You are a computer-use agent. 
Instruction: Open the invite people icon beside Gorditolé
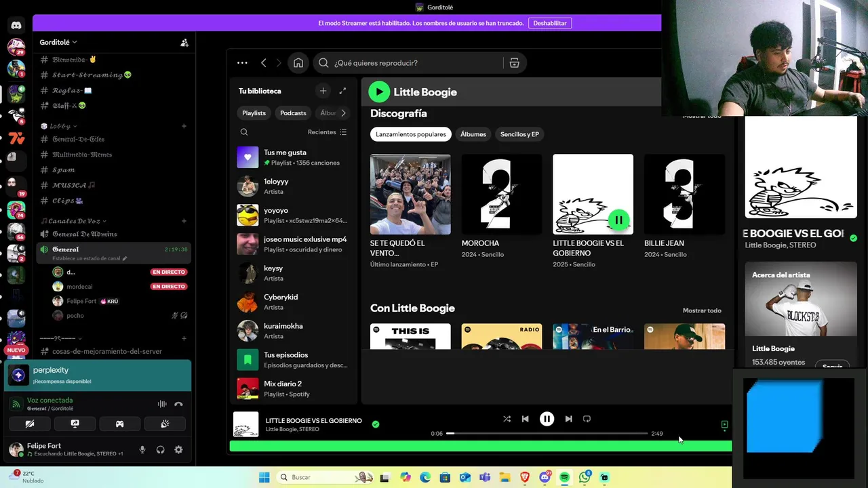(184, 42)
